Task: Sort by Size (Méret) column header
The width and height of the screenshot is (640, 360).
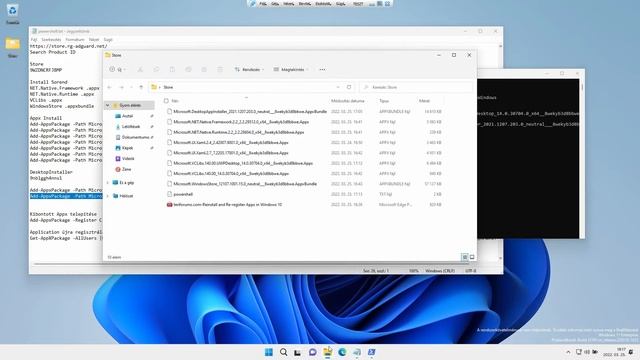Action: 424,101
